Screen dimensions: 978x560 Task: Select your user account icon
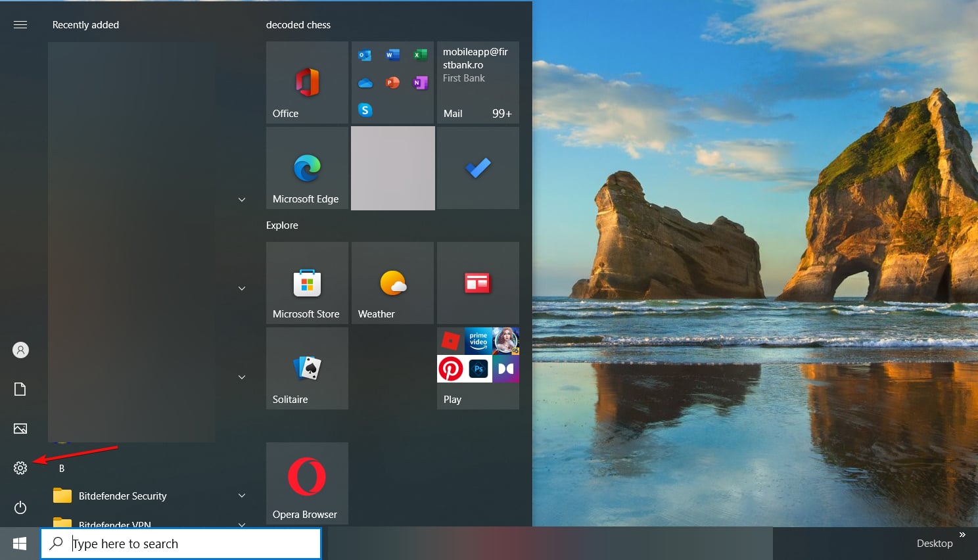[x=20, y=350]
